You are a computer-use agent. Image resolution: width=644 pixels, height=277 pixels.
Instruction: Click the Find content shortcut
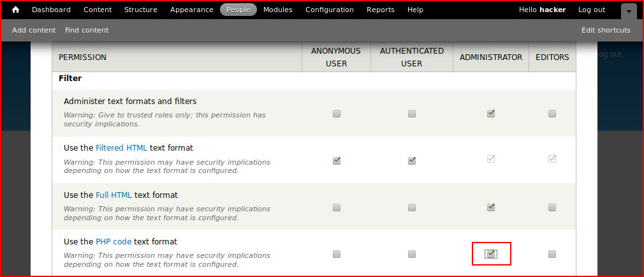87,30
